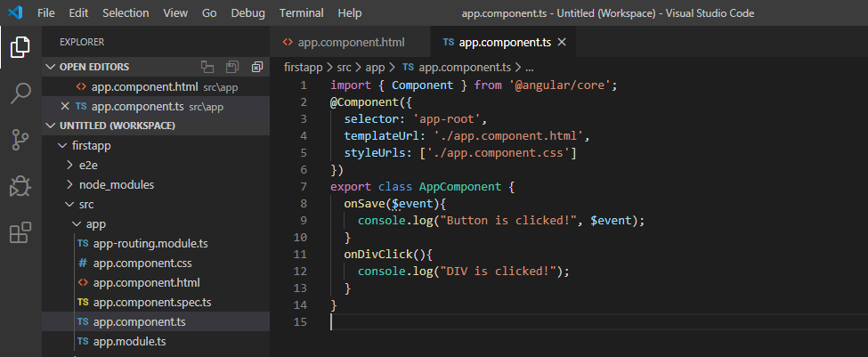Open the Explorer view in activity bar
868x357 pixels.
[x=20, y=47]
